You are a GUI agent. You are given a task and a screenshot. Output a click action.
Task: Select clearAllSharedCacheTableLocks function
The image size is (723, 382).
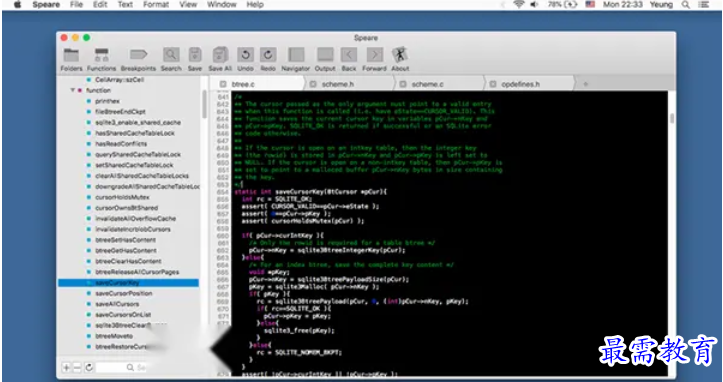click(142, 176)
